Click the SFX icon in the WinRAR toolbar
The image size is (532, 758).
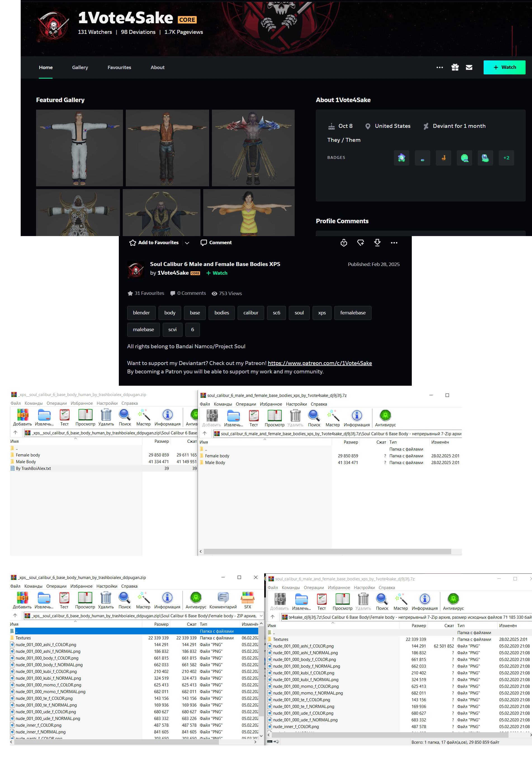247,601
